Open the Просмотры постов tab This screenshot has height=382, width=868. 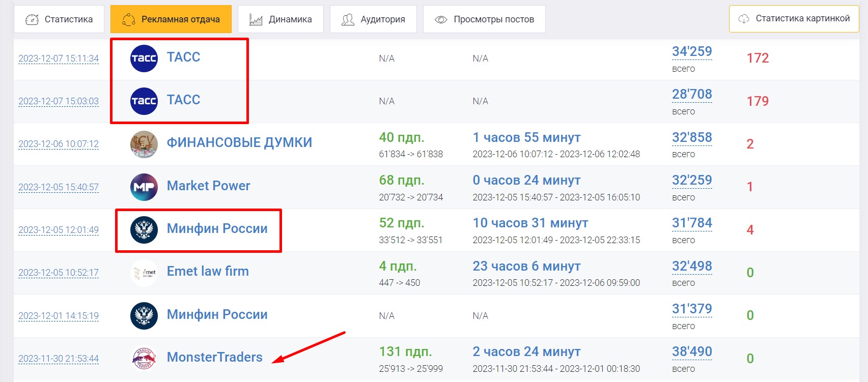484,19
